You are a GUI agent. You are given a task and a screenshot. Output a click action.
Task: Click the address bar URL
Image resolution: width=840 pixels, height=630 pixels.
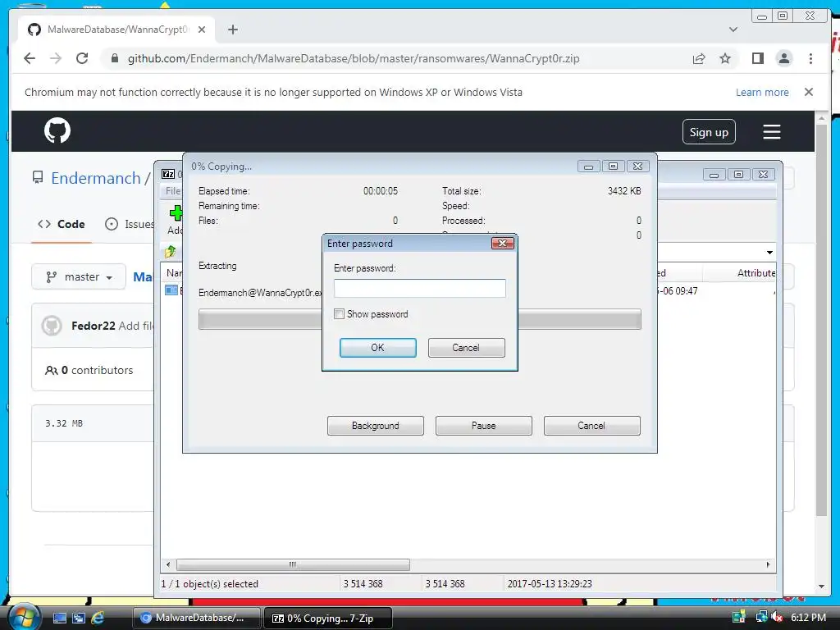[354, 58]
